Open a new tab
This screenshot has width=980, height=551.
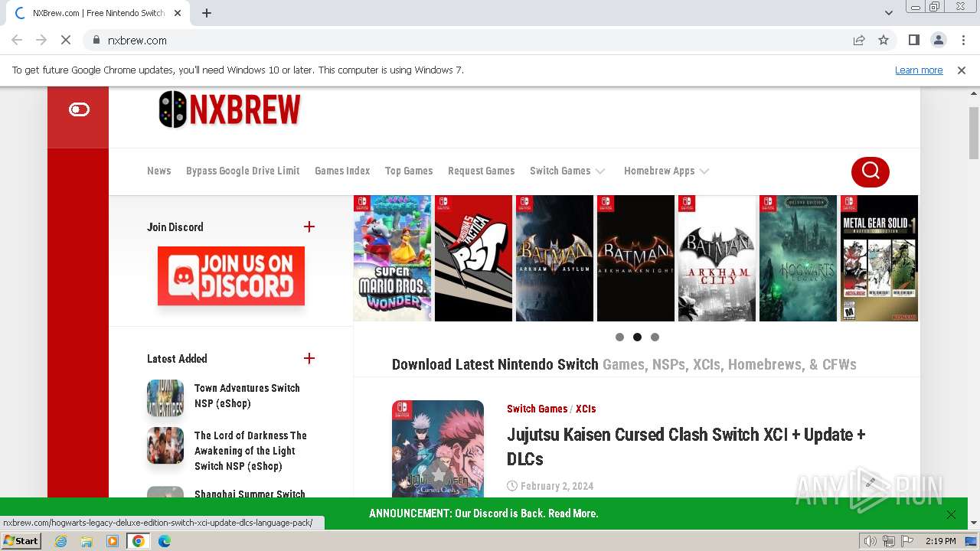206,13
